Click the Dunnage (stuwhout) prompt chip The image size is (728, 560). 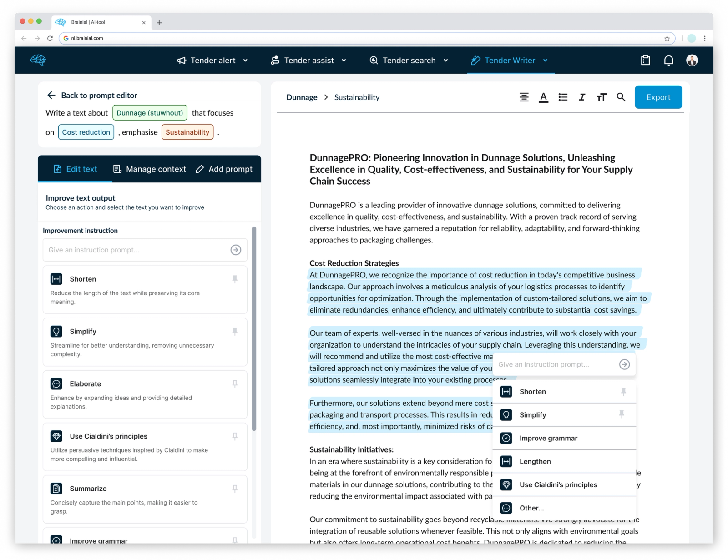150,113
